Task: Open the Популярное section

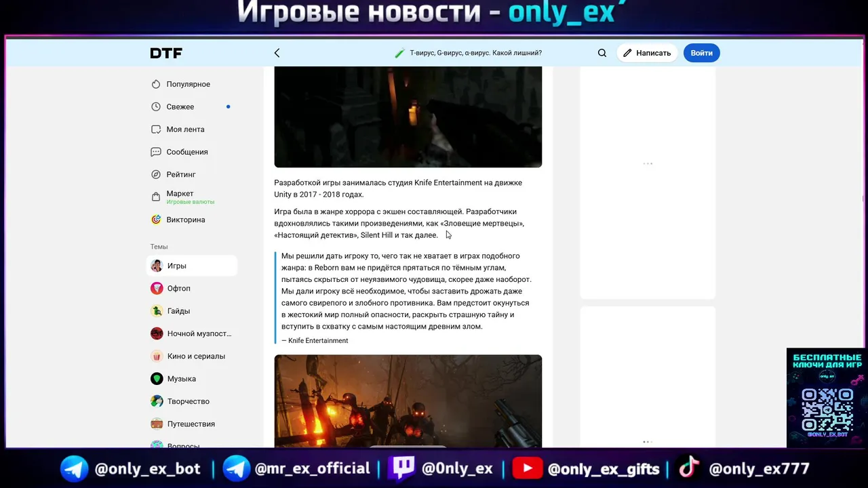Action: (189, 84)
